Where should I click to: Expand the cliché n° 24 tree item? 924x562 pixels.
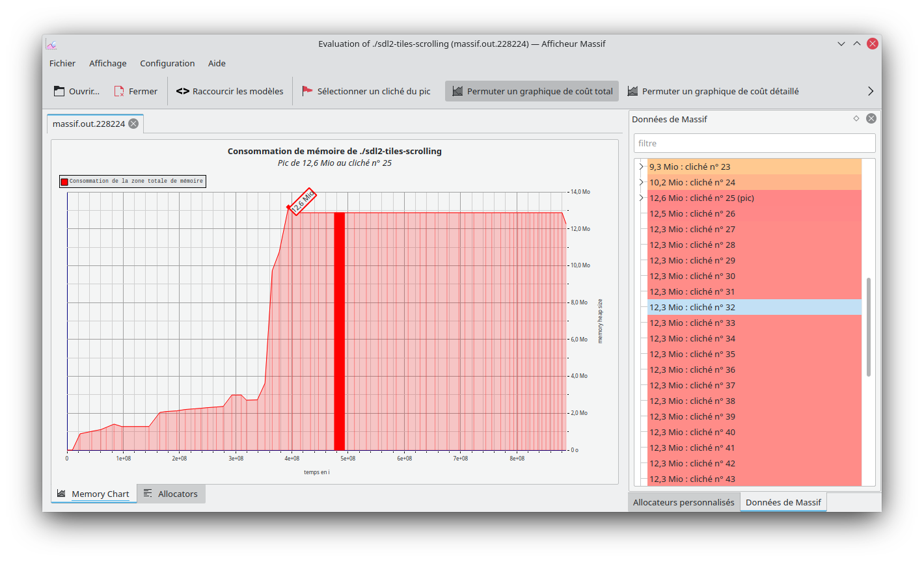coord(641,182)
